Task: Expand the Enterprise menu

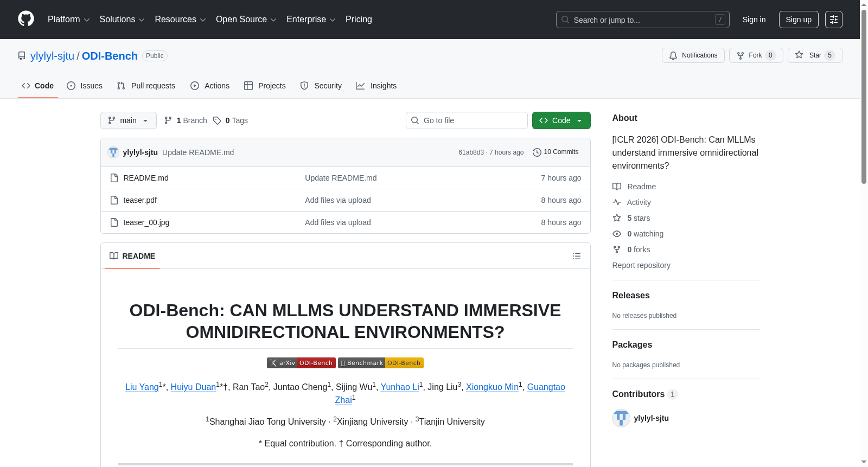Action: coord(311,20)
